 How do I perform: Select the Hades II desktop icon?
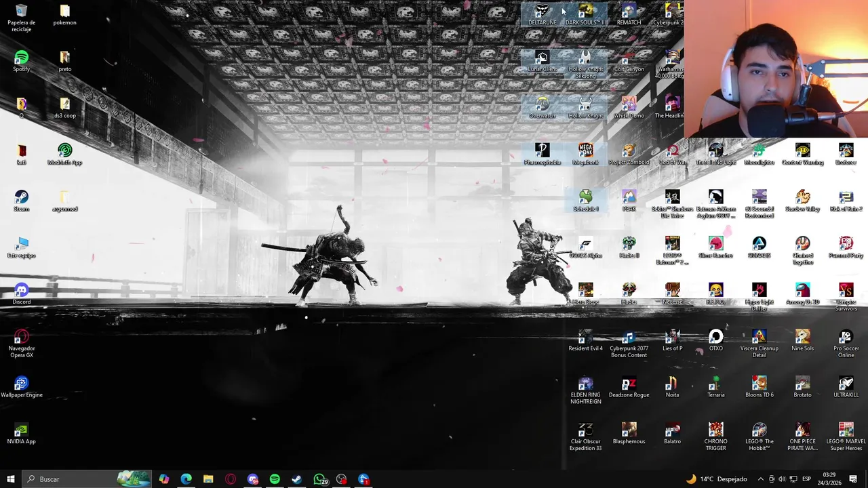[629, 247]
